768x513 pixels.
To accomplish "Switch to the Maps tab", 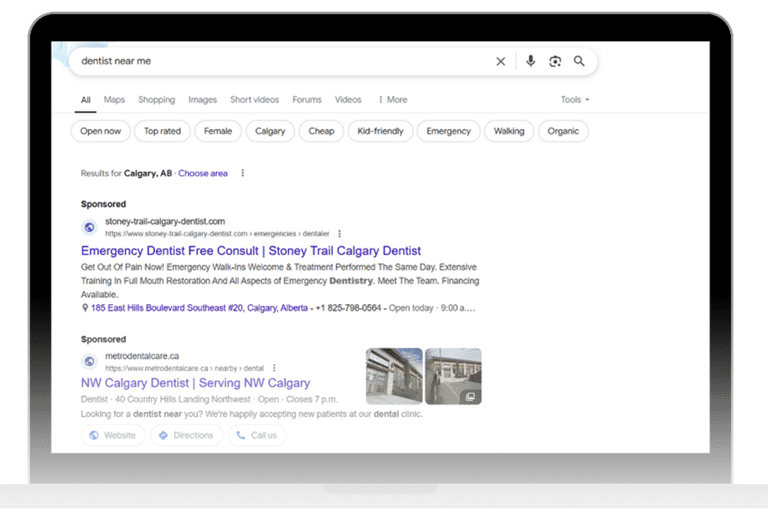I will (114, 100).
